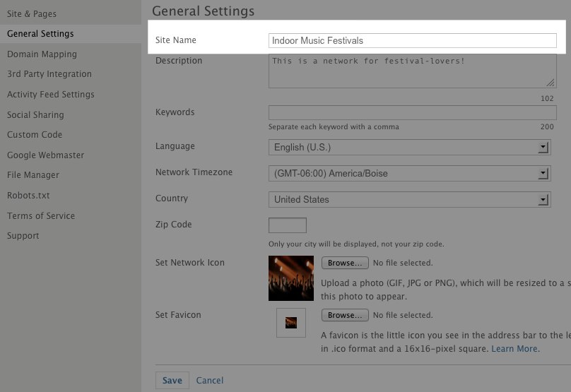The height and width of the screenshot is (392, 571).
Task: Click into the Site Name field
Action: click(x=412, y=41)
